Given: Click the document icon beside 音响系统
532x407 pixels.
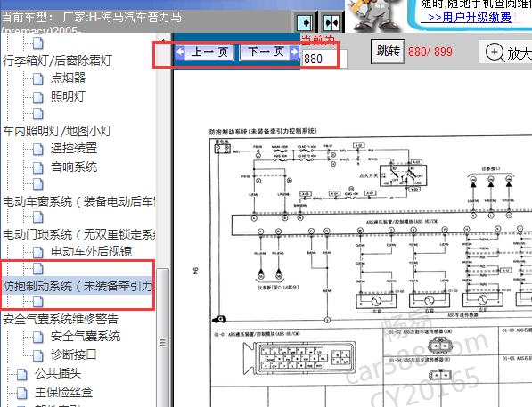Looking at the screenshot, I should [x=38, y=167].
